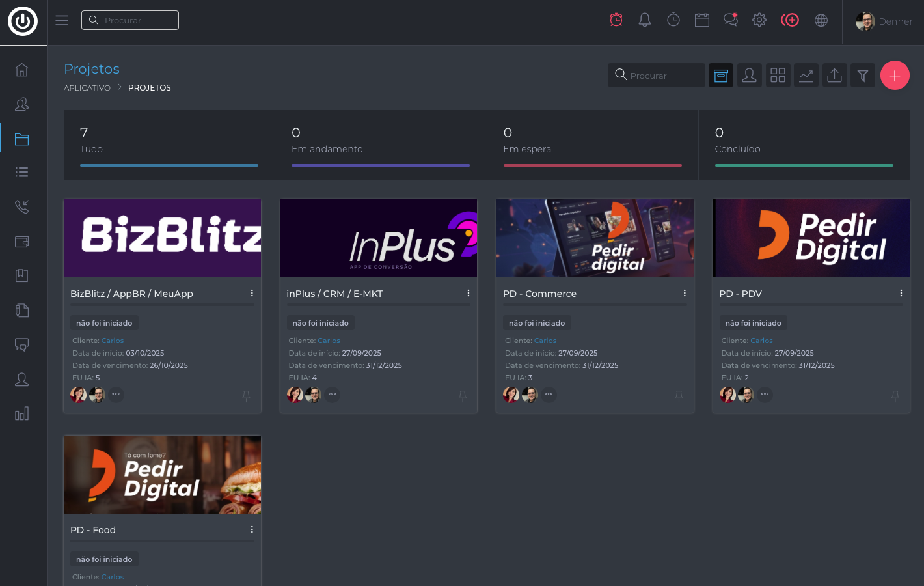Click the red plus add project button
The height and width of the screenshot is (586, 924).
click(x=895, y=76)
